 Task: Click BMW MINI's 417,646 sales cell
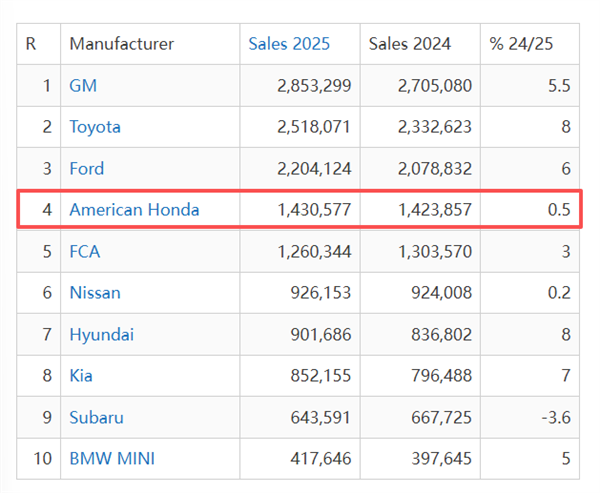click(x=323, y=460)
